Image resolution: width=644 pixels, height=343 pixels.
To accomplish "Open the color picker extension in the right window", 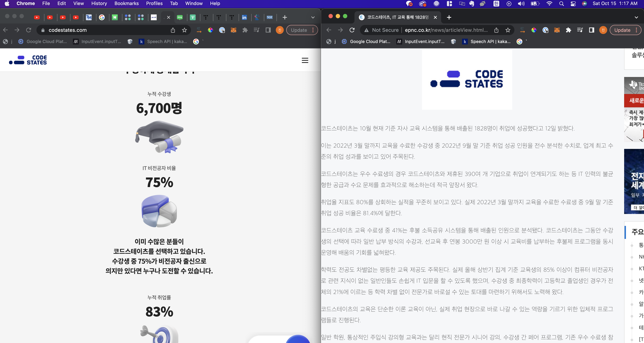I will point(534,30).
